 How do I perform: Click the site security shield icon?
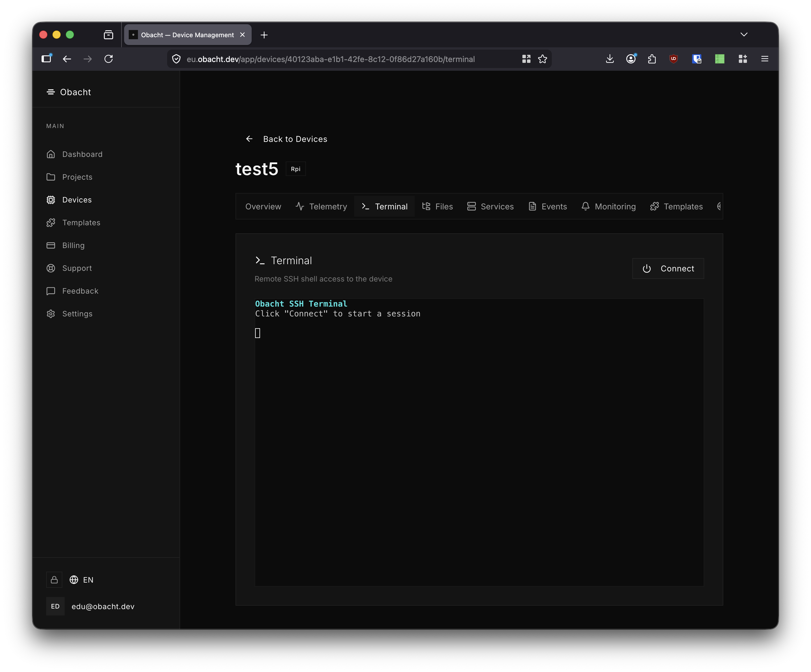176,59
